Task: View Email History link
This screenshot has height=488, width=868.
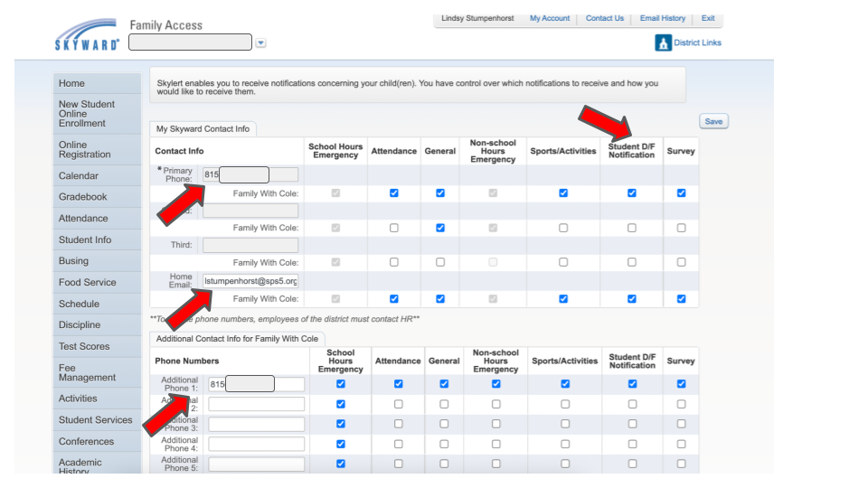Action: pos(662,18)
